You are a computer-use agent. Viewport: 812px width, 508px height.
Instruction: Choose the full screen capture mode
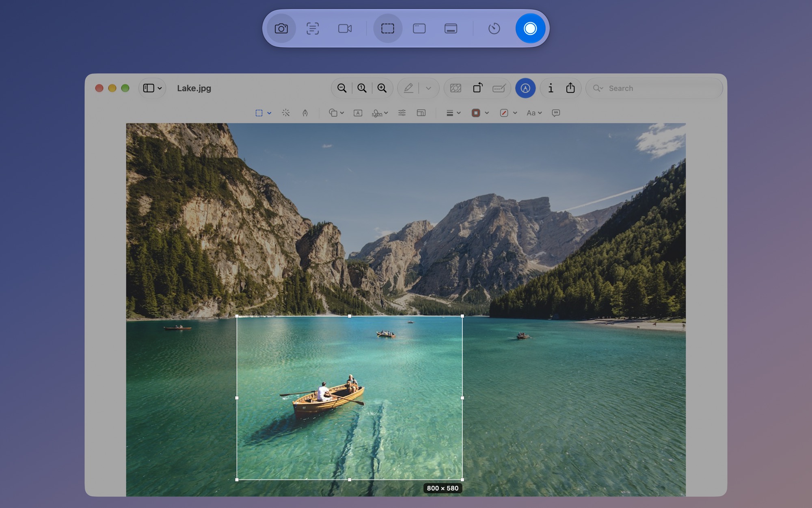(451, 28)
